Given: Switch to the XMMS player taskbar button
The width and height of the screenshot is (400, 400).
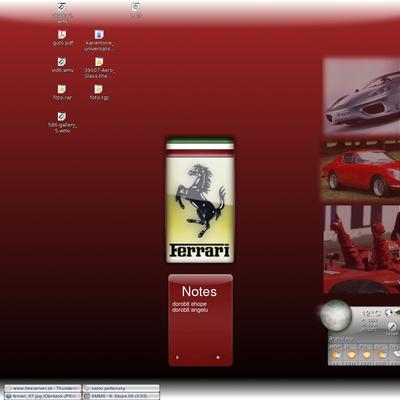Looking at the screenshot, I should [x=121, y=396].
